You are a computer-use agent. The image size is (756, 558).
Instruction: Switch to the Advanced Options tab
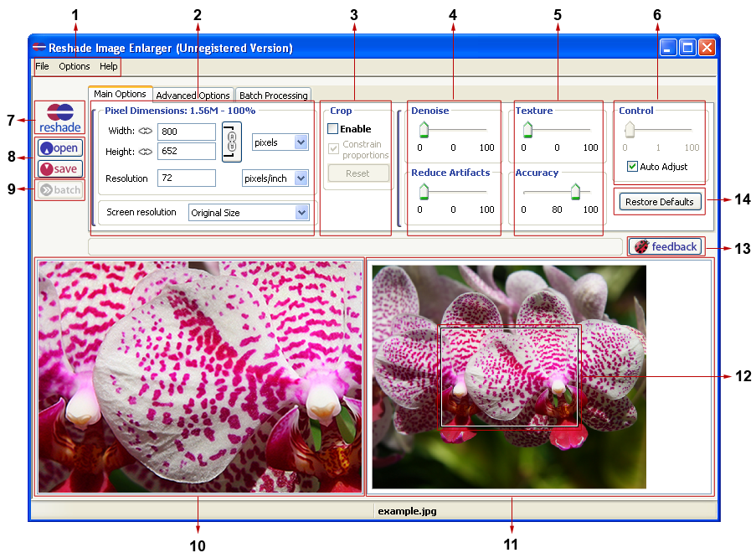(193, 96)
